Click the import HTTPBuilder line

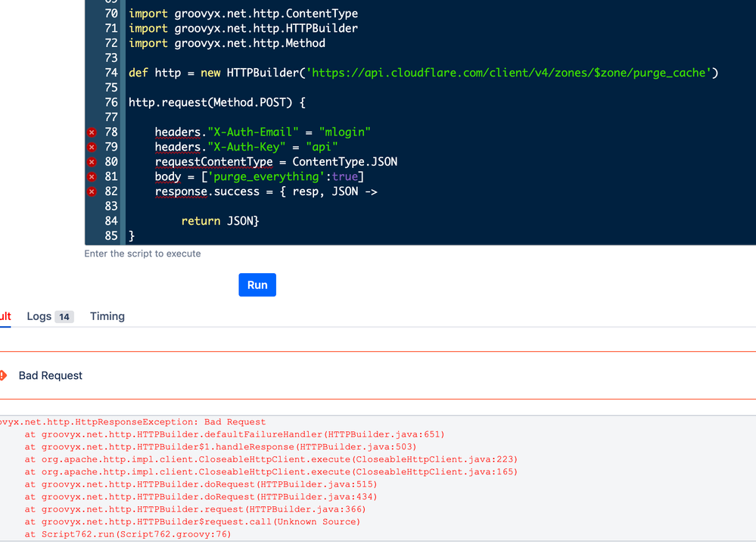(243, 29)
